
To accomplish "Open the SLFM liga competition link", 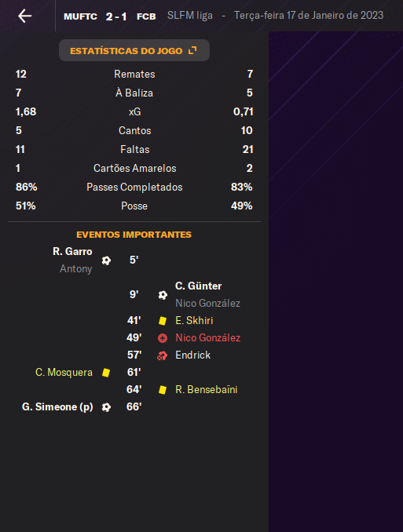I will tap(190, 16).
